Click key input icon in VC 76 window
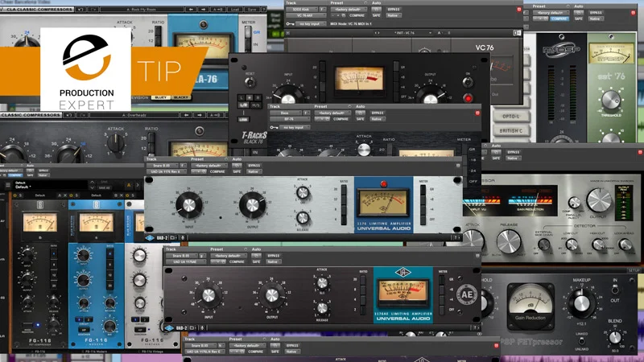This screenshot has height=362, width=644. (290, 24)
